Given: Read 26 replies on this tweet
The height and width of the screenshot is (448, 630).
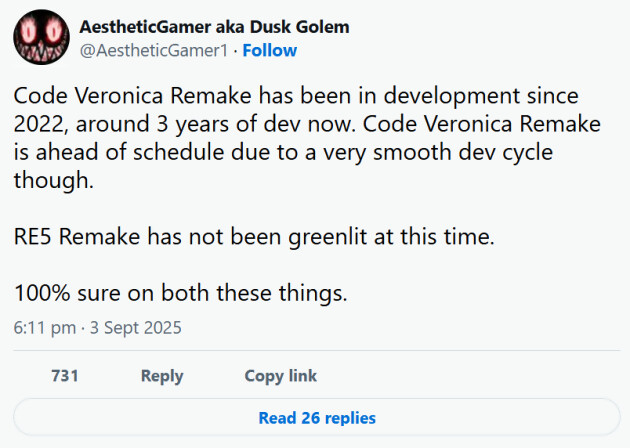Looking at the screenshot, I should pyautogui.click(x=317, y=417).
